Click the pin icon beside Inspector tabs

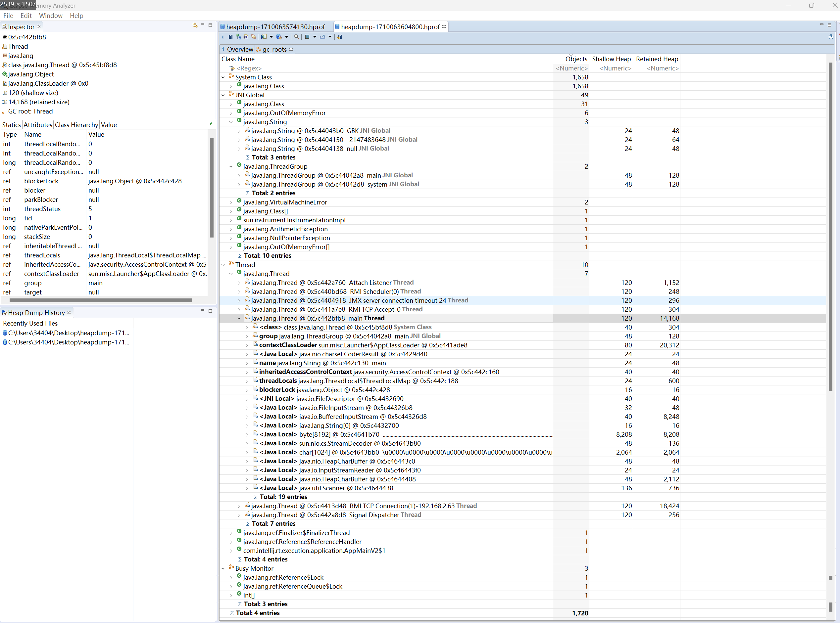[x=211, y=124]
